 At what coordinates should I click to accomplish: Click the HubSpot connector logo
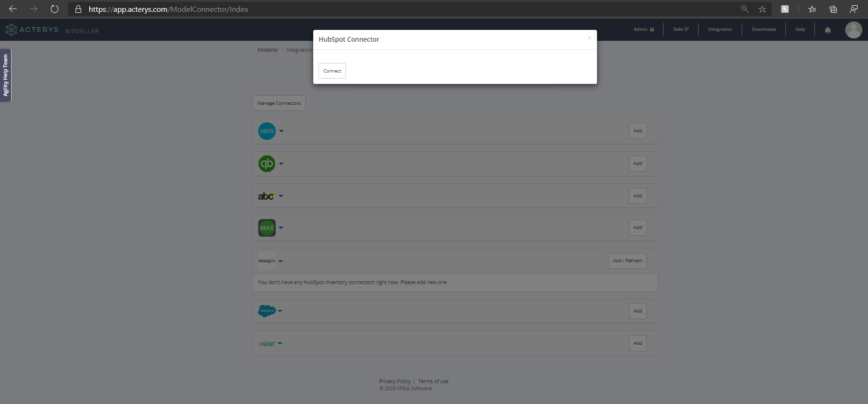click(x=267, y=261)
